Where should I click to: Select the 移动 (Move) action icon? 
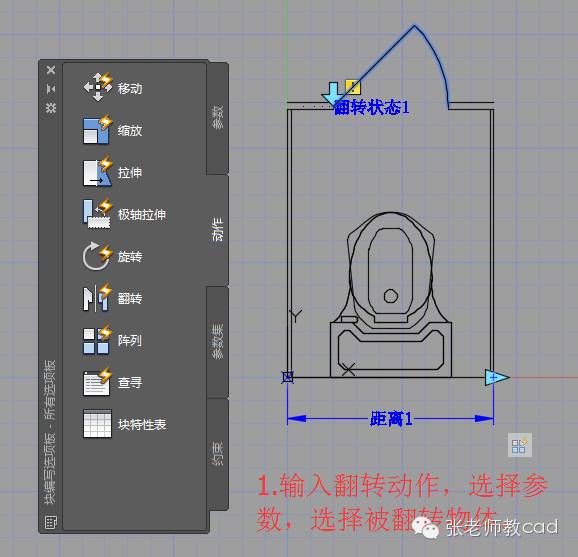pyautogui.click(x=98, y=87)
